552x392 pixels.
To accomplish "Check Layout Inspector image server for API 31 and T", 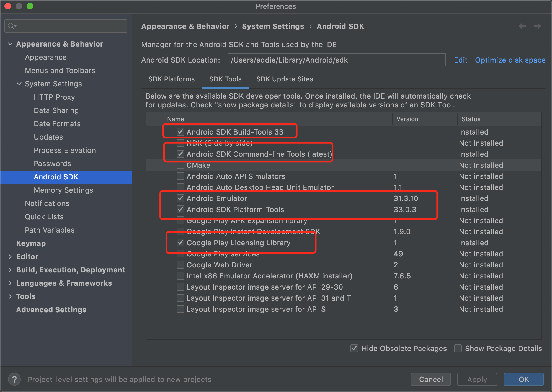I will coord(180,298).
